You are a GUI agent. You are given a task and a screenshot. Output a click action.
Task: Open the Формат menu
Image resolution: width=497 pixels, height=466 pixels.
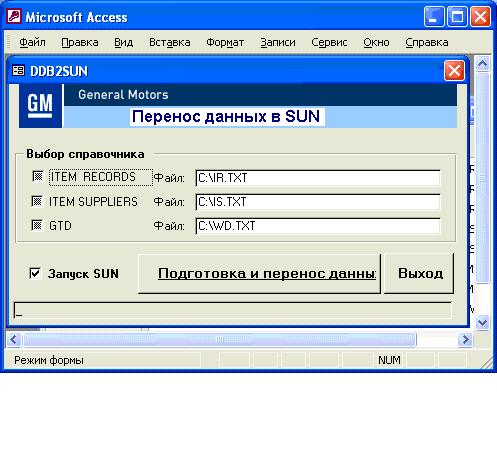click(x=225, y=42)
